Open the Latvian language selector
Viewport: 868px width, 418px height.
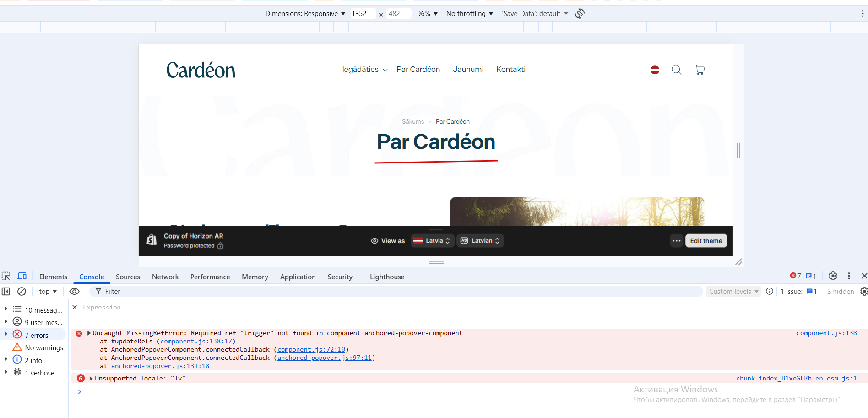(x=480, y=241)
